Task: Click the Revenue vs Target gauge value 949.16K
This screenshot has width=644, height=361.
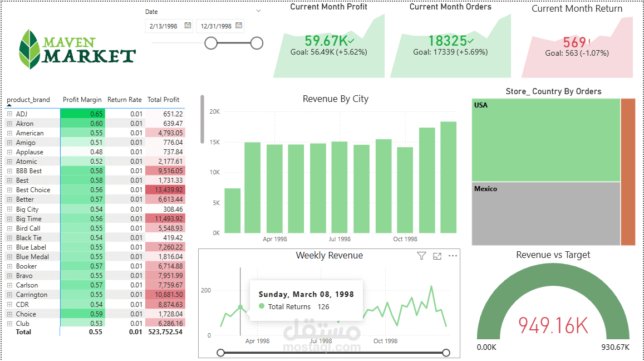Action: tap(553, 325)
